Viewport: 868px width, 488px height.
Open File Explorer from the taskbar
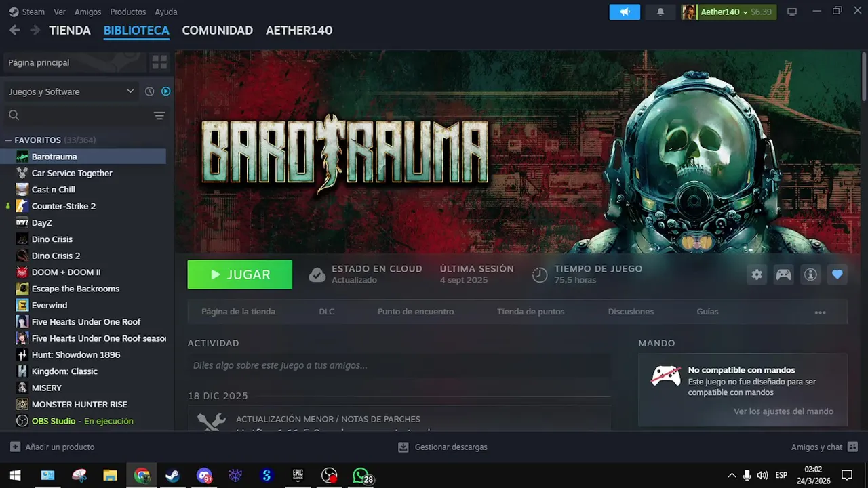coord(110,475)
